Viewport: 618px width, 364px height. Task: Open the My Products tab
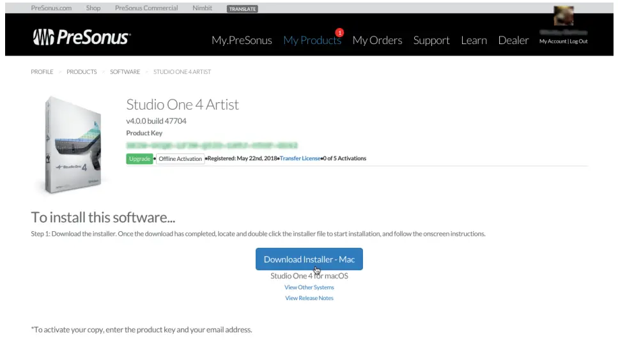pos(312,40)
